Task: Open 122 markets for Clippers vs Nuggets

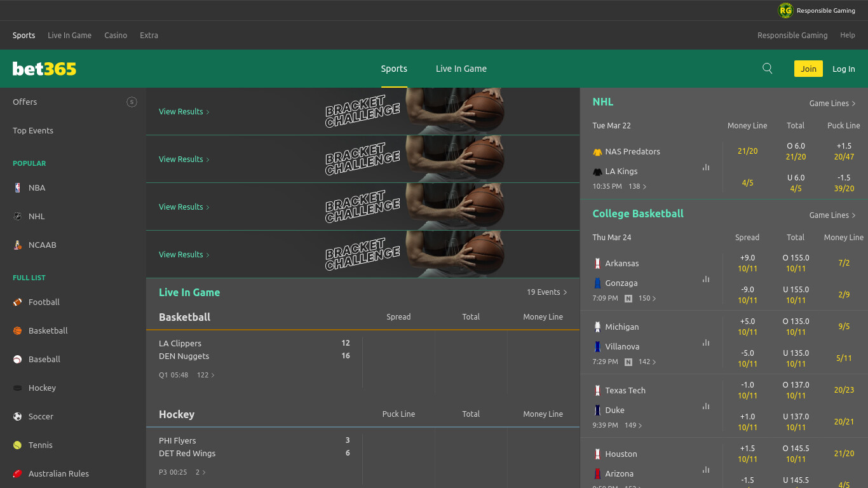Action: point(206,375)
